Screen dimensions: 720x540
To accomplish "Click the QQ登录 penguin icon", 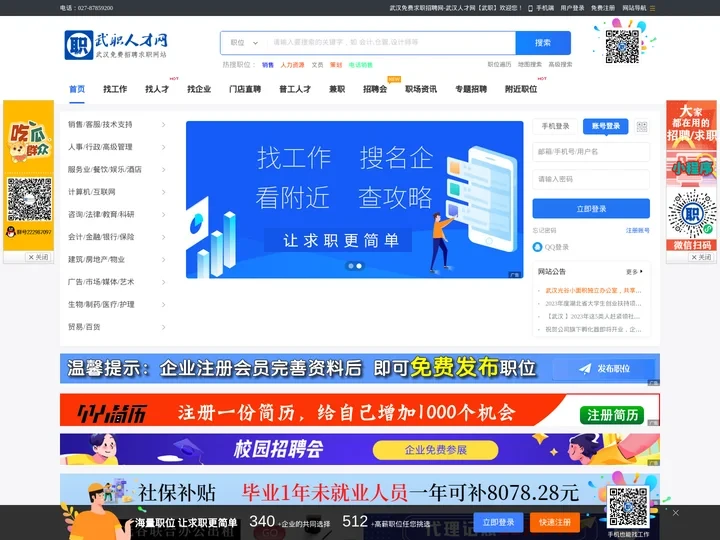I will click(x=537, y=247).
